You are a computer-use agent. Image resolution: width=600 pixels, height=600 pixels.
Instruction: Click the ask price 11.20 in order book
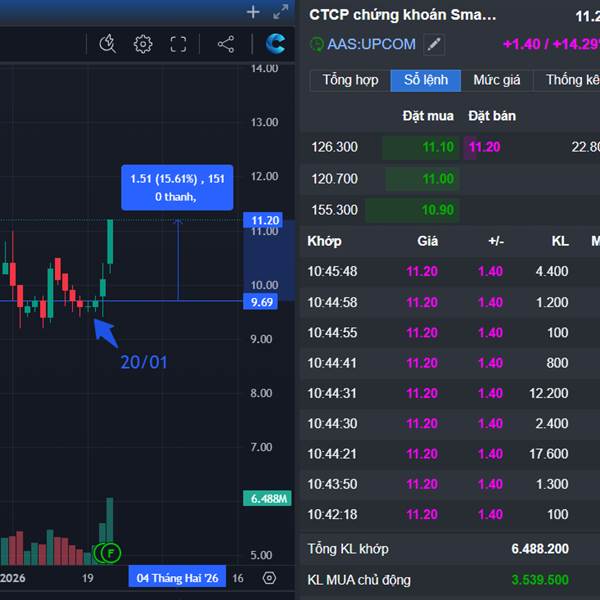click(484, 147)
